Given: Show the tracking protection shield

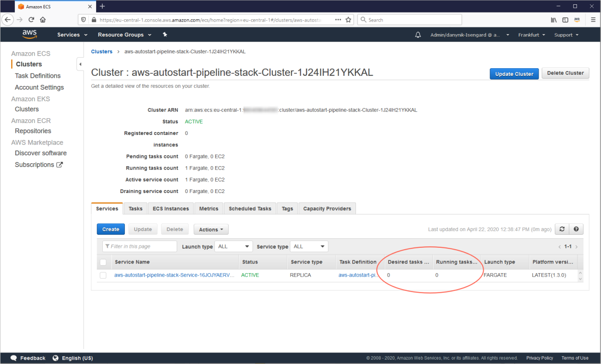Looking at the screenshot, I should [x=84, y=20].
